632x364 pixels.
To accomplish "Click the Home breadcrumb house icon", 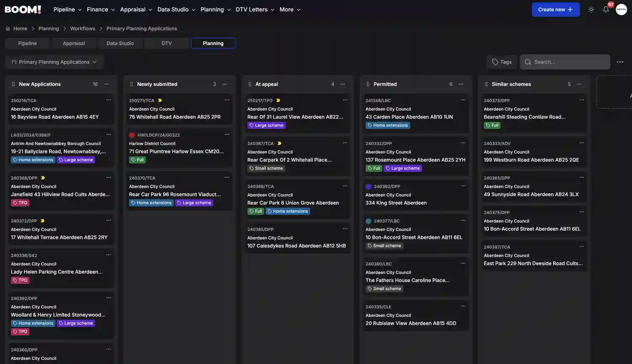I will click(x=8, y=29).
